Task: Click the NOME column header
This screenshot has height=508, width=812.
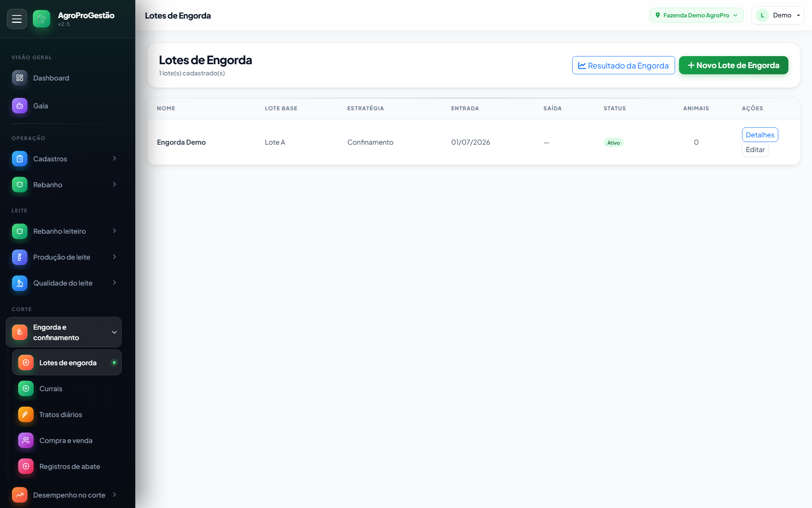Action: click(x=166, y=108)
